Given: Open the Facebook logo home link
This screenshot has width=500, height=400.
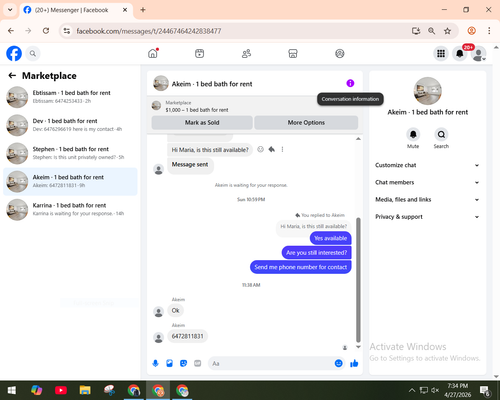Looking at the screenshot, I should coord(14,53).
